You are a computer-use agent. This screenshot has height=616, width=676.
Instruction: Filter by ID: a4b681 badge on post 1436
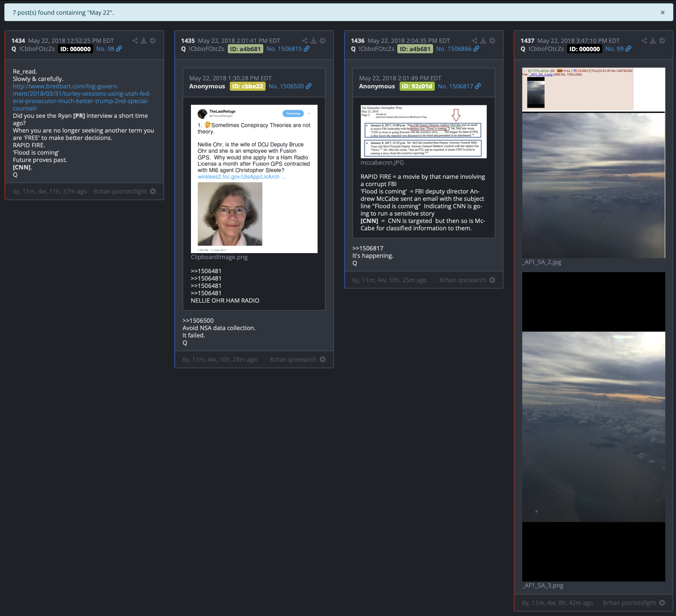[415, 49]
